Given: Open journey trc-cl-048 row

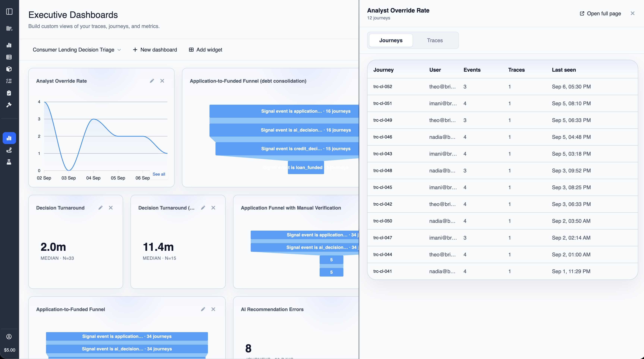Looking at the screenshot, I should pos(502,170).
